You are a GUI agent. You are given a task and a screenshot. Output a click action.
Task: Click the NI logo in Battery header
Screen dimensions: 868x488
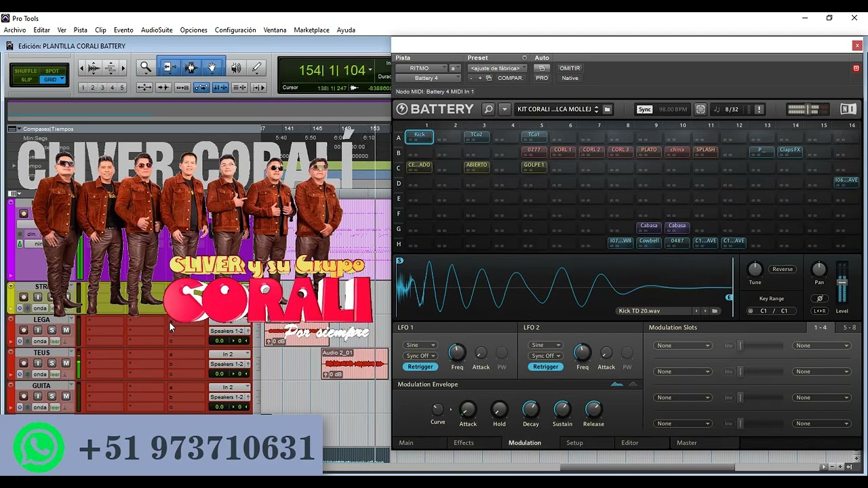[x=848, y=109]
